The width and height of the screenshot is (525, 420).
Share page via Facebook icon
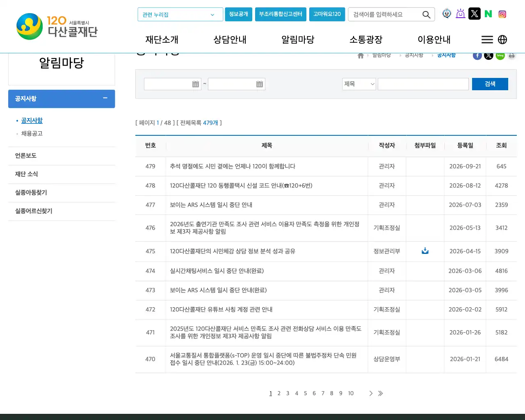(477, 56)
